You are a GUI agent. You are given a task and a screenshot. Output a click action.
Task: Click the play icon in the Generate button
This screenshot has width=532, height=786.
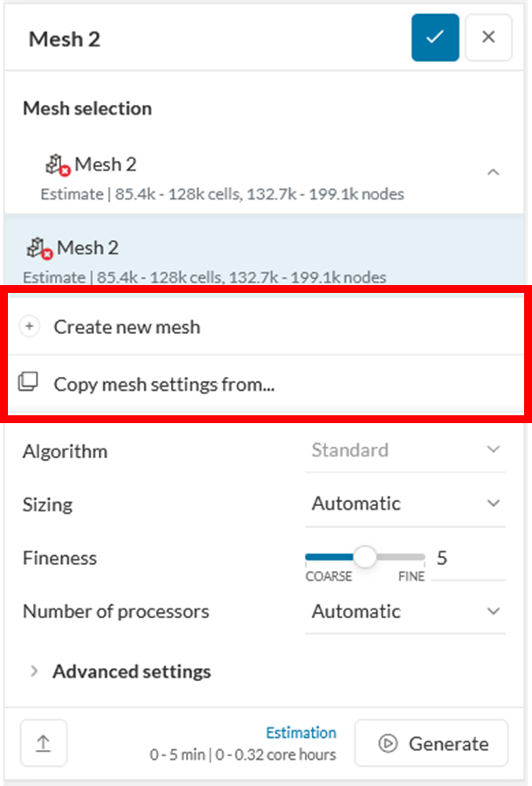(x=388, y=744)
